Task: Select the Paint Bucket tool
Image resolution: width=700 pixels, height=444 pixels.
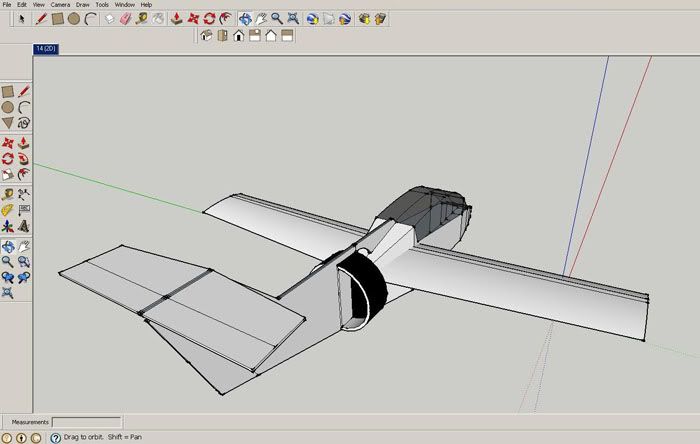Action: [x=158, y=19]
